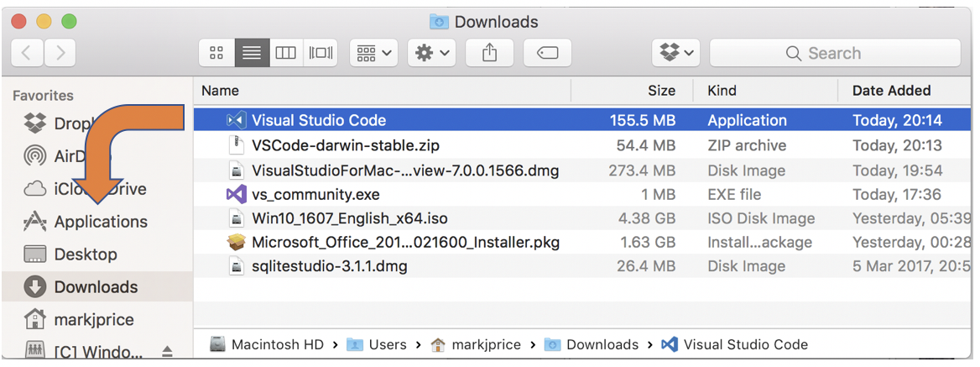Click in the Search field
The image size is (980, 367).
point(835,53)
